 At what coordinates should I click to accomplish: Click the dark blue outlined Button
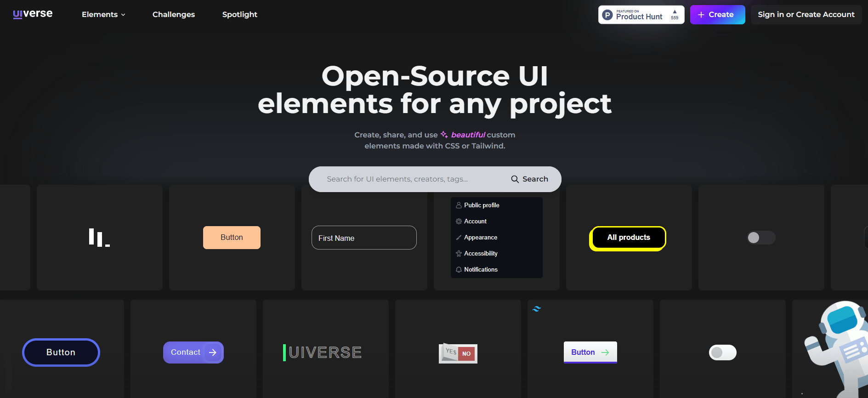tap(61, 353)
